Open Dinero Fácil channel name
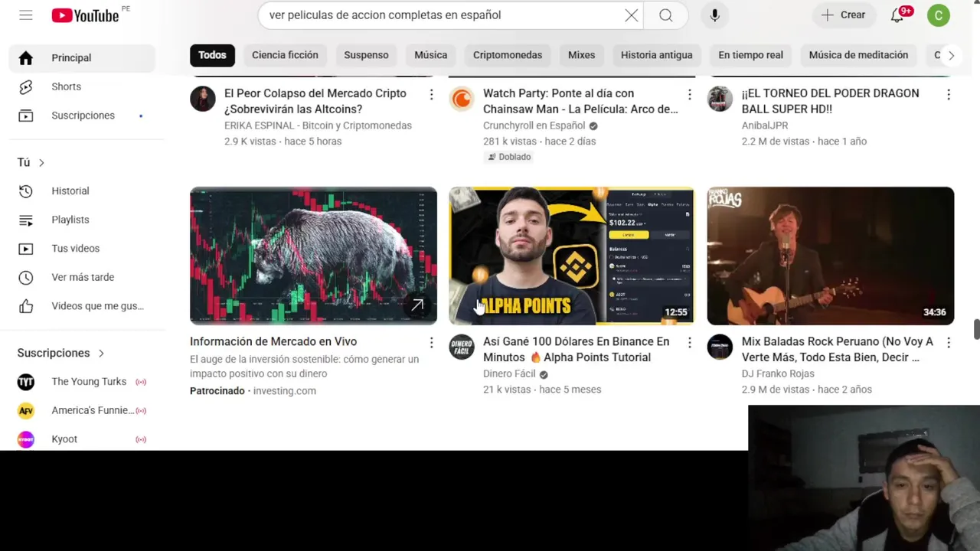This screenshot has width=980, height=551. point(509,373)
